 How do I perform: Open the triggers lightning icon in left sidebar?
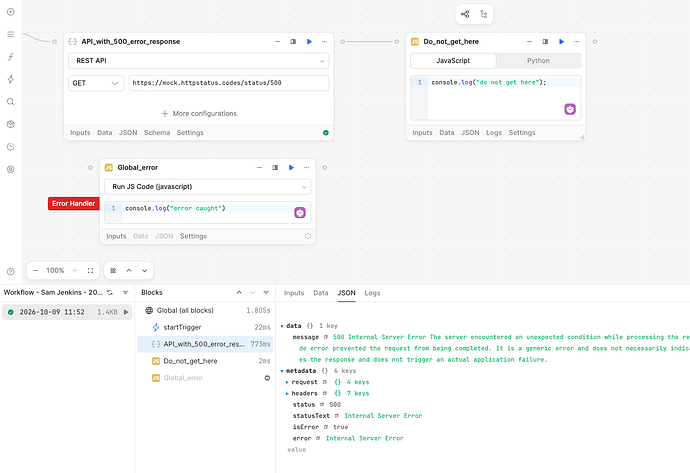click(x=11, y=79)
